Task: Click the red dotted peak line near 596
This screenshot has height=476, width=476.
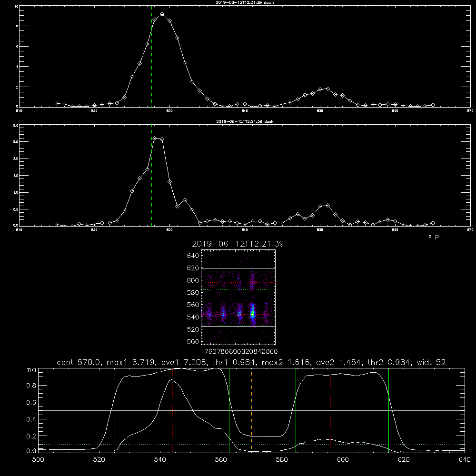Action: (x=331, y=410)
